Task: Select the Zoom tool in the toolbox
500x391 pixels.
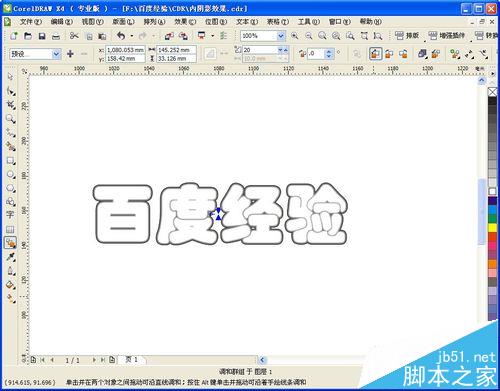Action: pos(10,119)
